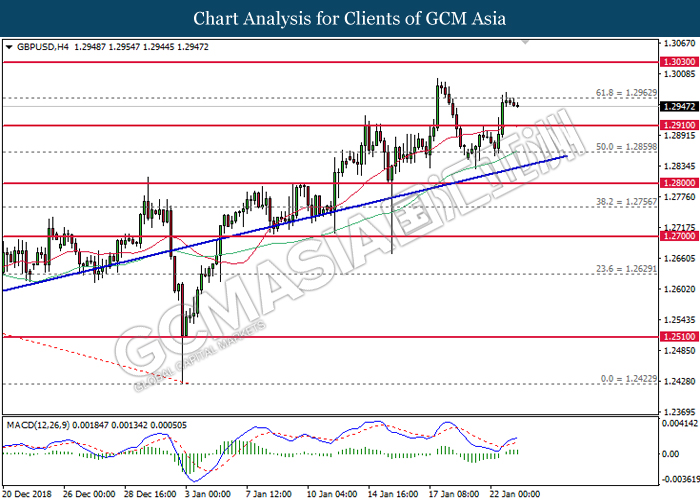Open the GBPUSD,H4 chart dropdown arrow
This screenshot has height=500, width=700.
9,47
